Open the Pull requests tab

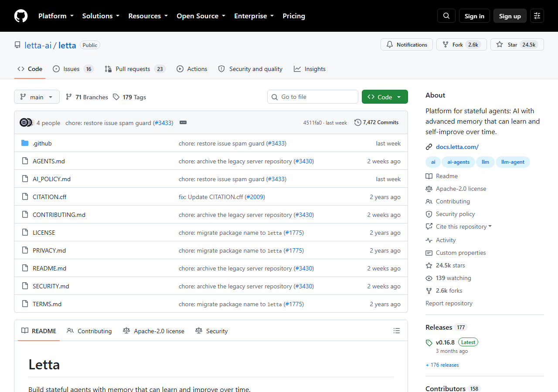tap(135, 69)
